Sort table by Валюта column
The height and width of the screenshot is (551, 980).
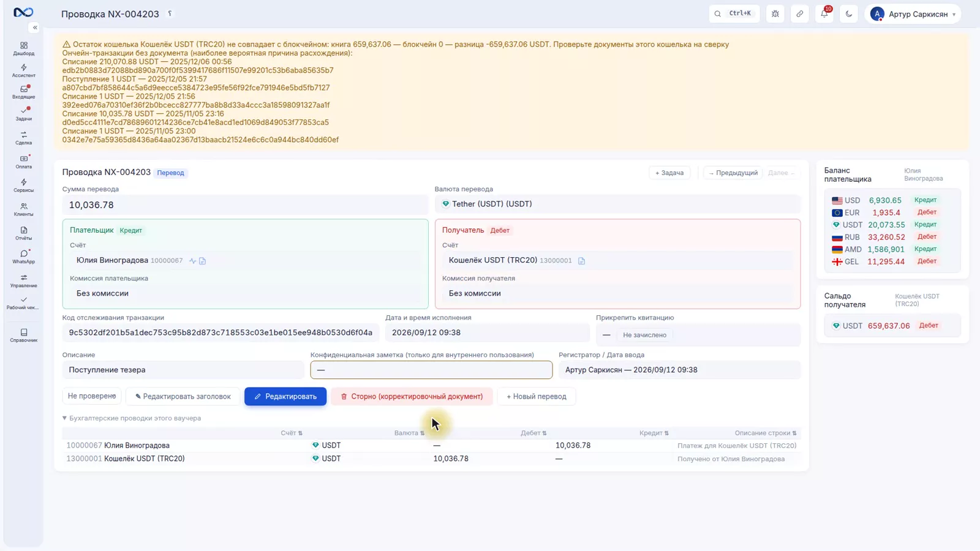click(x=409, y=433)
